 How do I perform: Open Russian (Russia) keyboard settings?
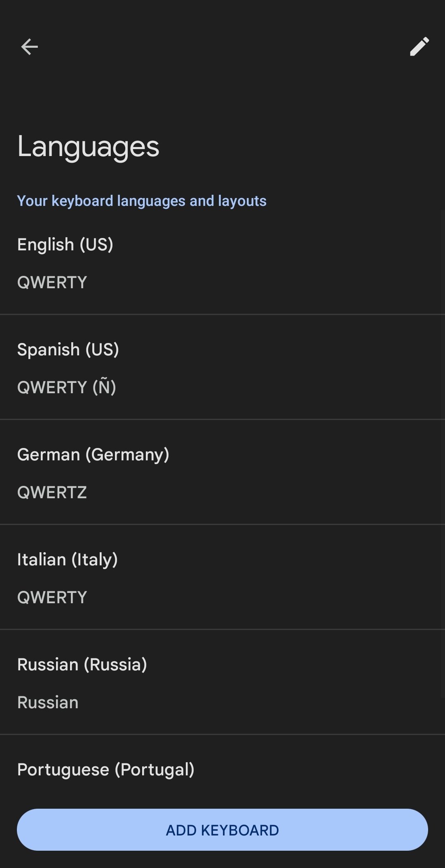222,682
